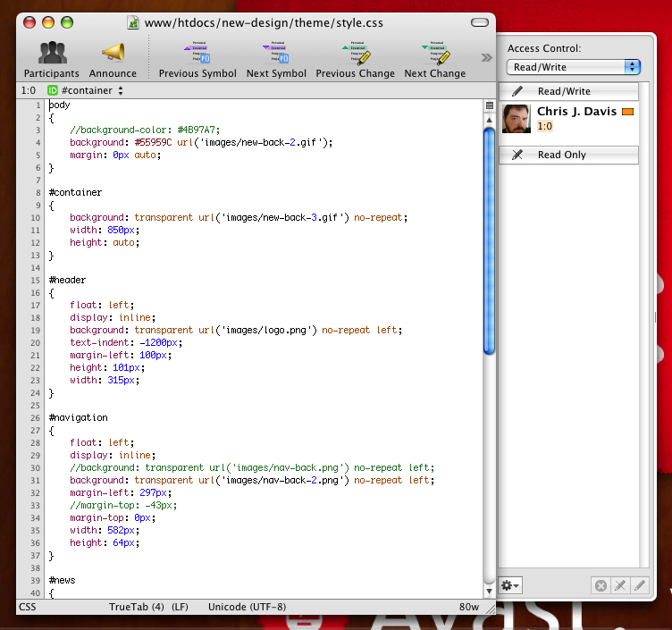Select the Read Only group header
The width and height of the screenshot is (672, 630).
click(x=568, y=155)
